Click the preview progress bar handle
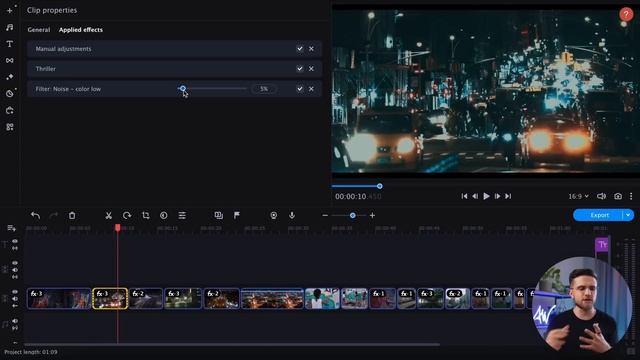Image resolution: width=640 pixels, height=360 pixels. pyautogui.click(x=380, y=186)
